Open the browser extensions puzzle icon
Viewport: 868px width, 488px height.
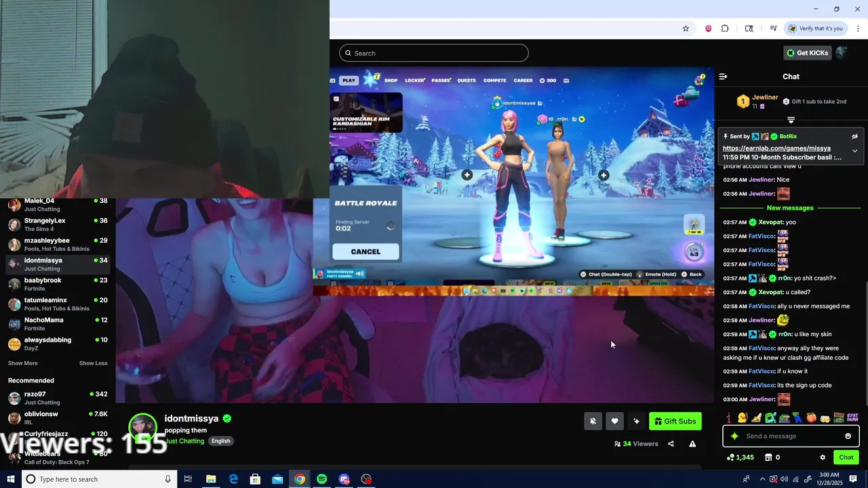tap(725, 28)
